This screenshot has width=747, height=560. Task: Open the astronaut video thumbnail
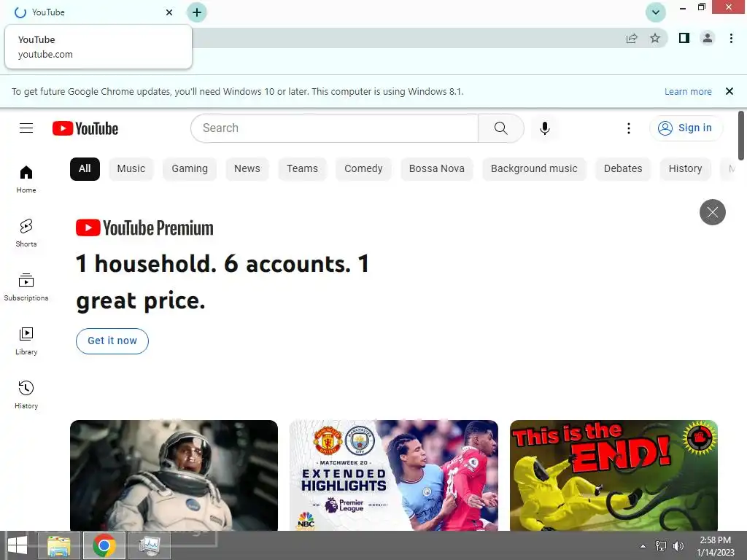174,475
